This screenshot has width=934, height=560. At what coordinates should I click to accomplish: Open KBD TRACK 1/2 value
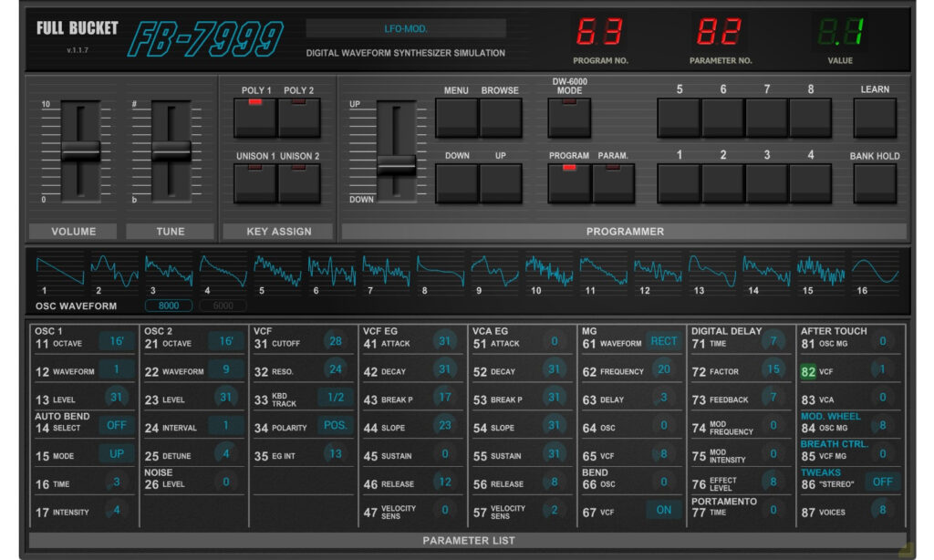(x=336, y=398)
